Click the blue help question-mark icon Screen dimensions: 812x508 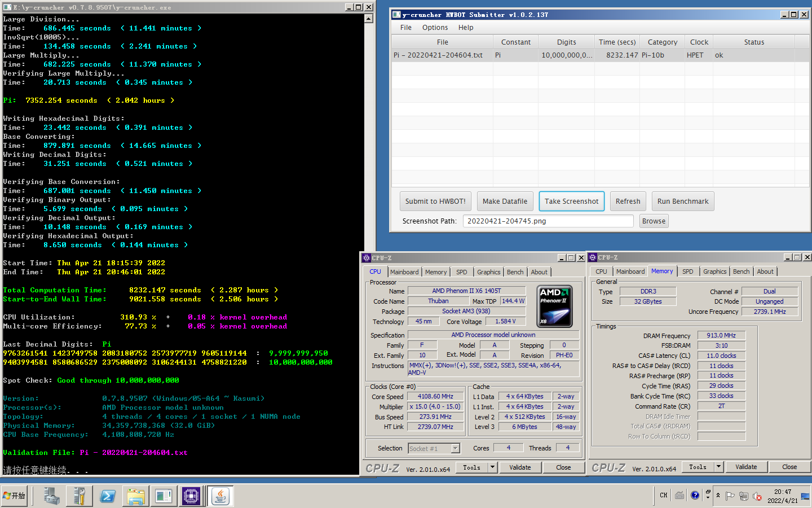click(x=695, y=495)
